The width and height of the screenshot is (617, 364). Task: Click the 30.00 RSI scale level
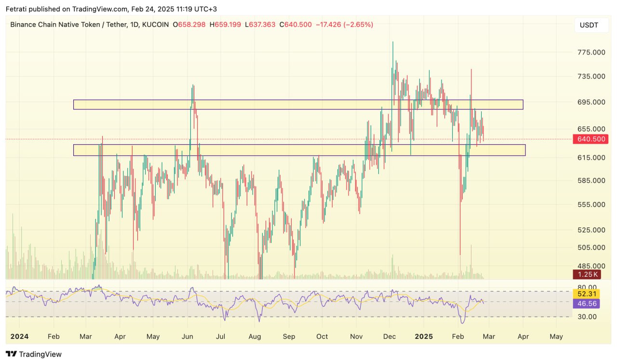point(587,317)
